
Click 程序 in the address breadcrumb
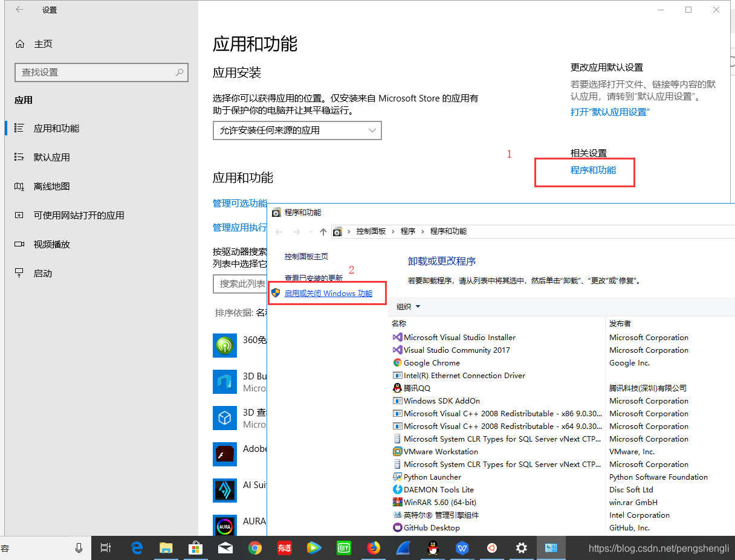(408, 231)
